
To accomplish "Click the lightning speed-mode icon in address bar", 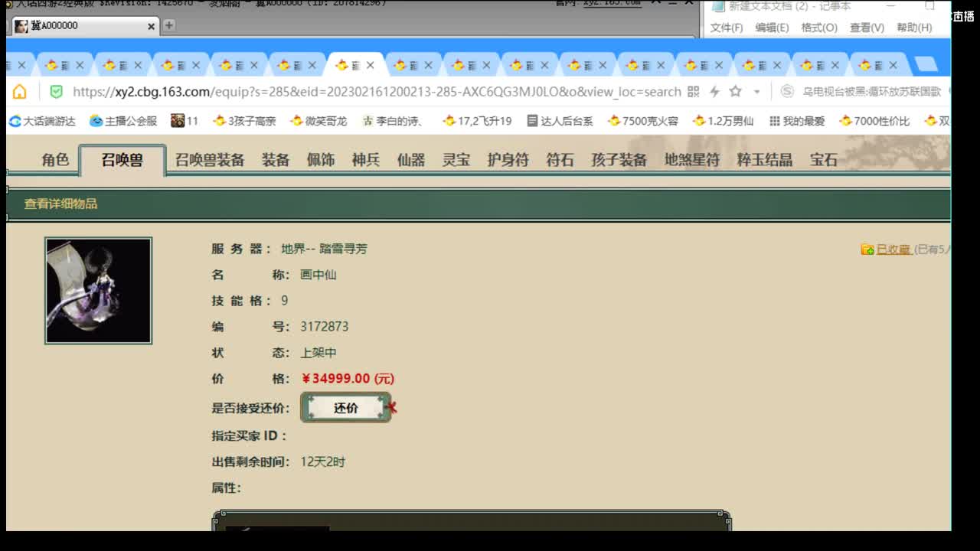I will coord(714,92).
